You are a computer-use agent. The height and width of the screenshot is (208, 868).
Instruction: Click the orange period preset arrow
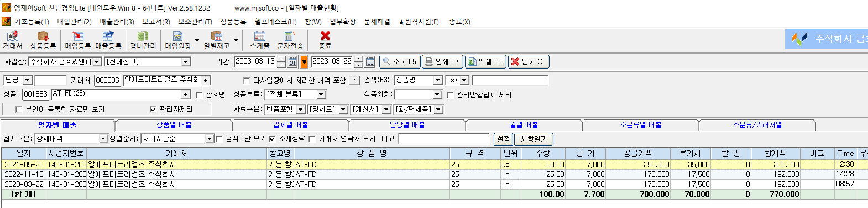pyautogui.click(x=304, y=62)
